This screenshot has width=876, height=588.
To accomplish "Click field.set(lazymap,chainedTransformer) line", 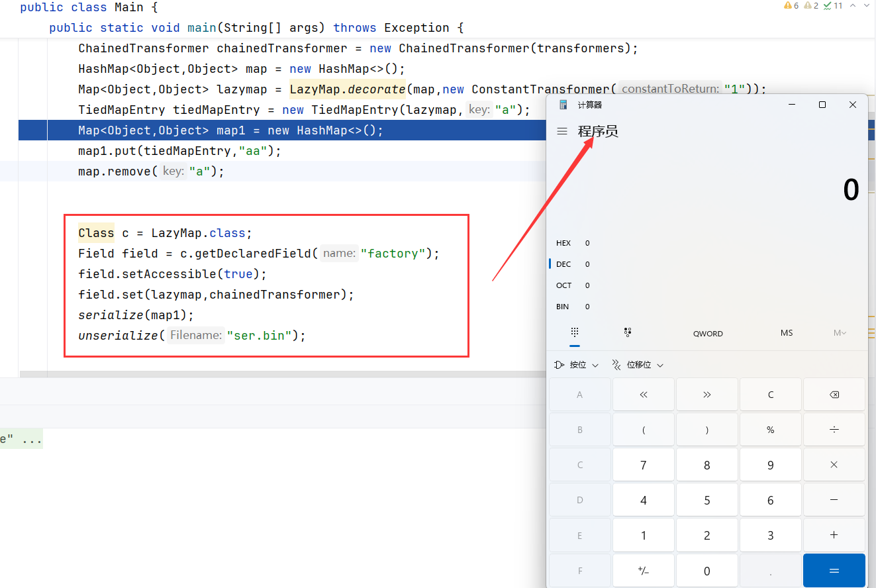I will coord(217,295).
